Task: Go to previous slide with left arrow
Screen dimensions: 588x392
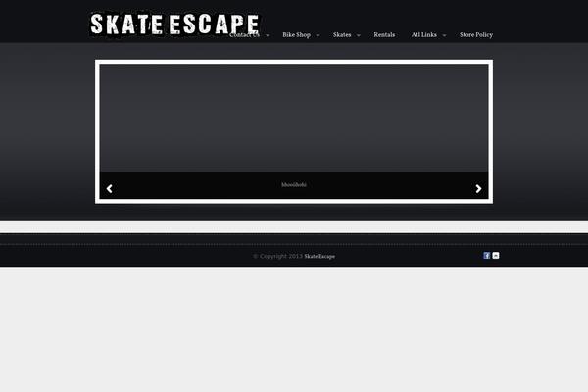Action: [x=109, y=189]
